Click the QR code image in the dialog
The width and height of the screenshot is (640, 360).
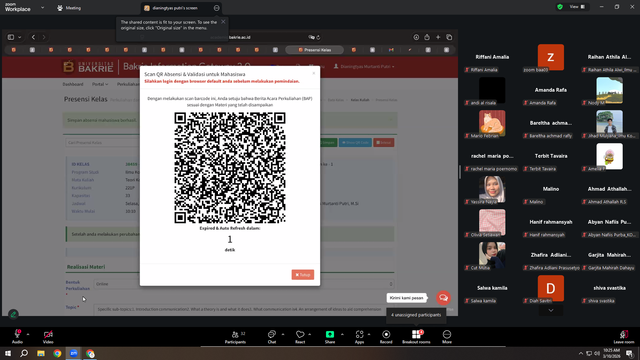click(230, 168)
